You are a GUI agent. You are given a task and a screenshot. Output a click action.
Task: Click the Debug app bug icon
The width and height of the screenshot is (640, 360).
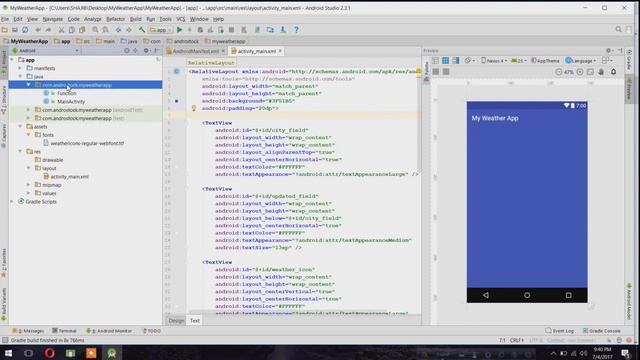coord(200,30)
